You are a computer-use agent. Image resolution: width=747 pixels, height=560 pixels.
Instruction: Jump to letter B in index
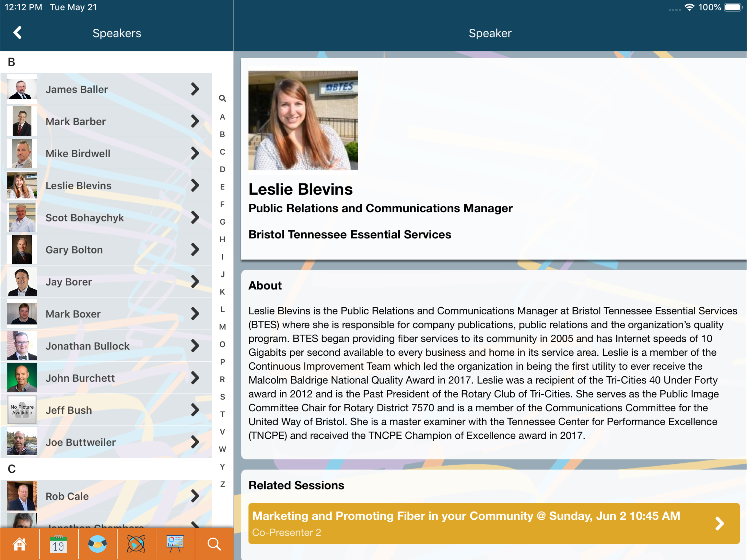click(x=222, y=135)
